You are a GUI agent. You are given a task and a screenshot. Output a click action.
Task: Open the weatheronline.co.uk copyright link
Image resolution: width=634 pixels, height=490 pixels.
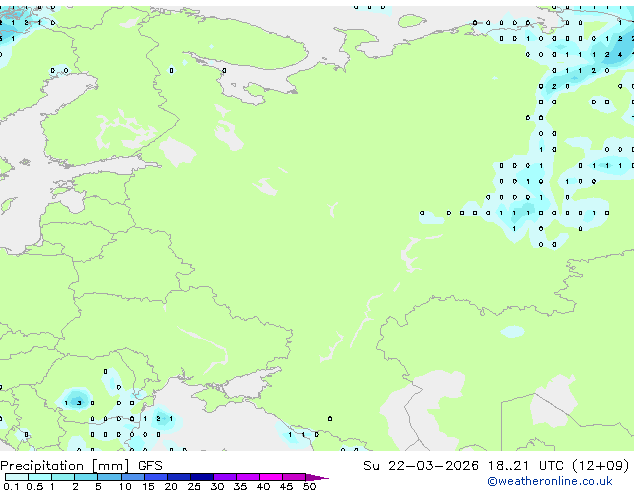tap(550, 481)
